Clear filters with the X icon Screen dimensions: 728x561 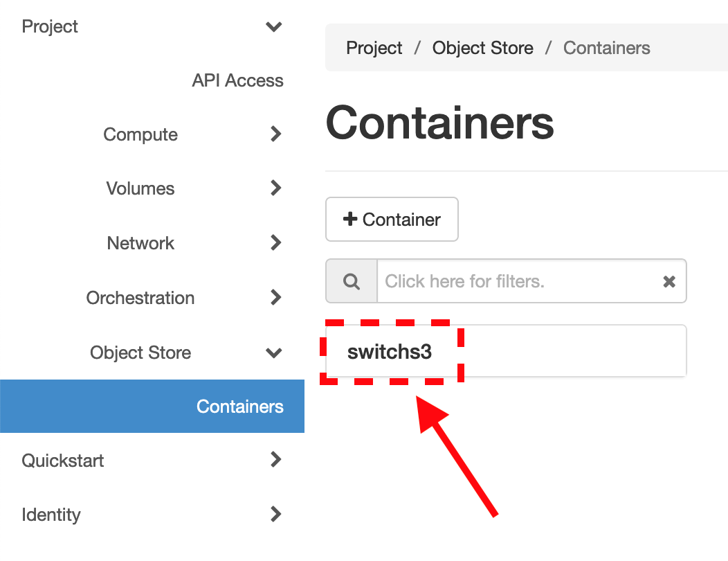(x=669, y=281)
